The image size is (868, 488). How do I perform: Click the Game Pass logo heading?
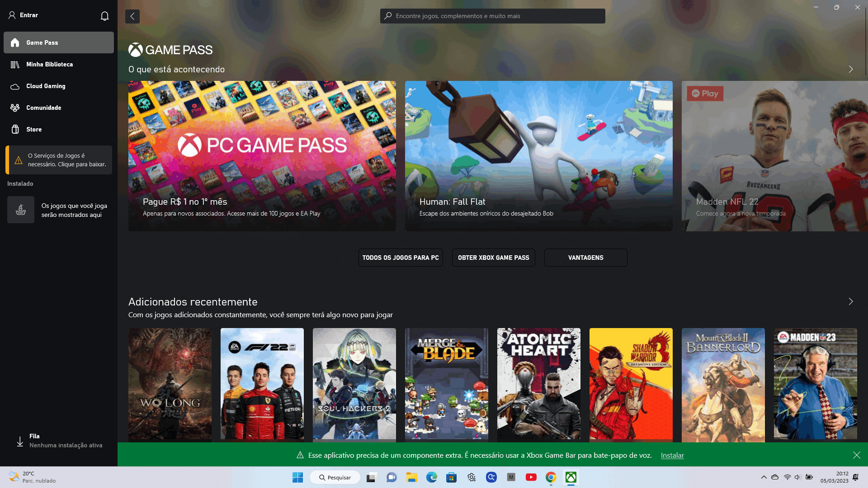pos(170,50)
